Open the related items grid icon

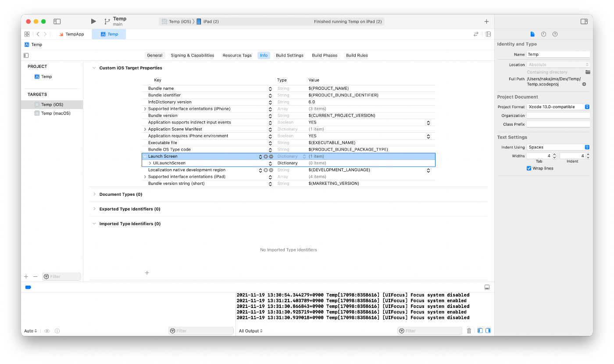click(27, 34)
